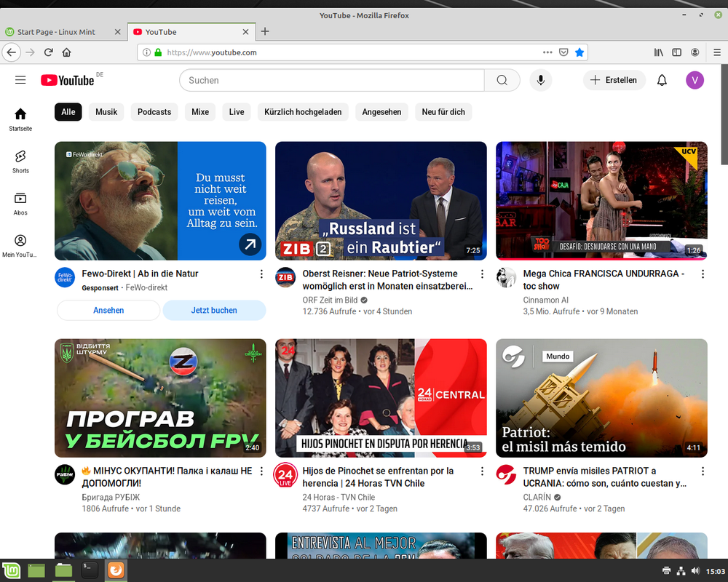The image size is (728, 582).
Task: Click the Ansehen button on ad
Action: pos(108,310)
